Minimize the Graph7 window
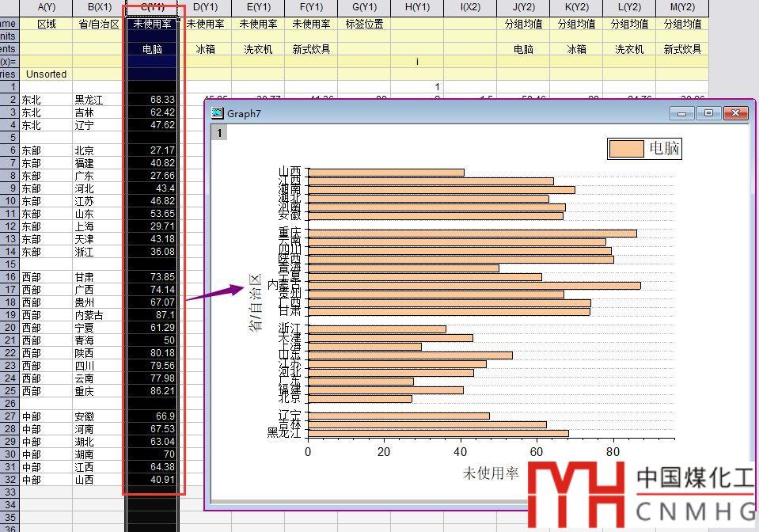 pyautogui.click(x=681, y=113)
